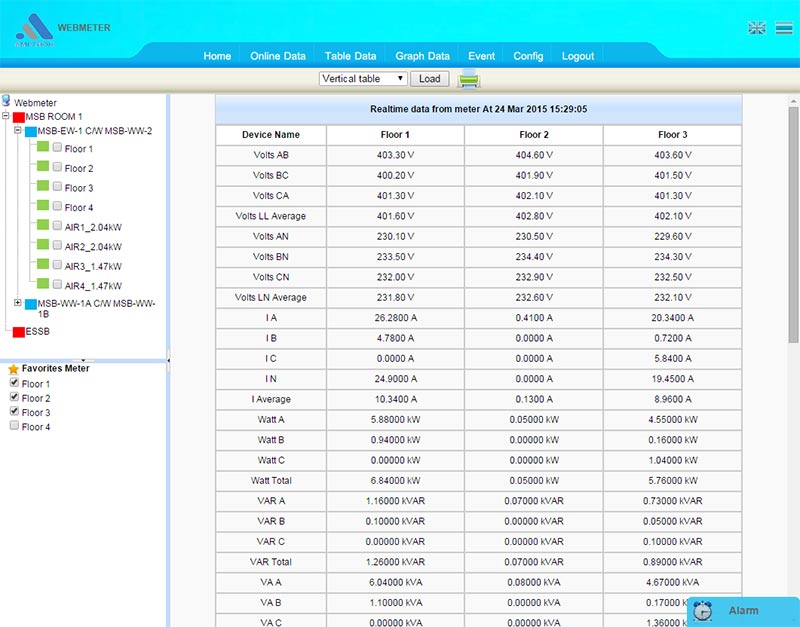Check the AIR3_1.47kW box
The width and height of the screenshot is (800, 627).
[x=57, y=265]
